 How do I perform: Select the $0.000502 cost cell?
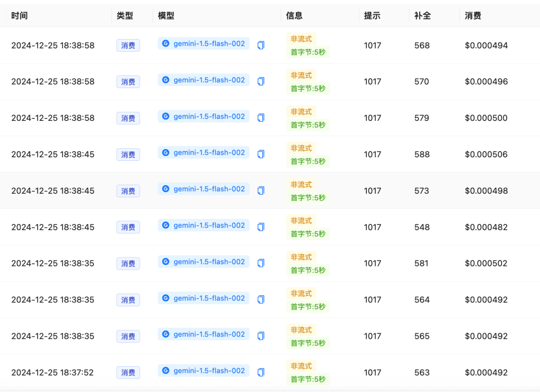click(486, 263)
